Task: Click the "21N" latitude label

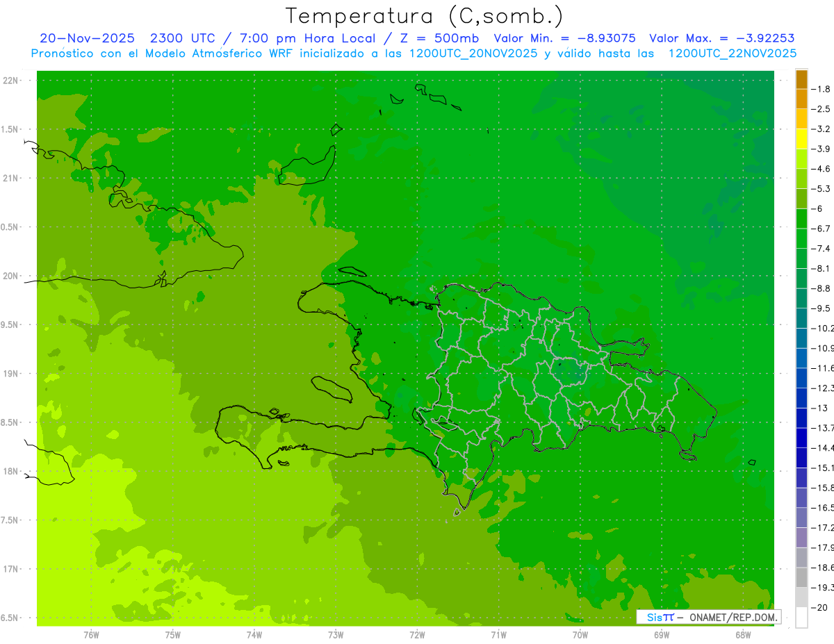Action: click(x=10, y=178)
